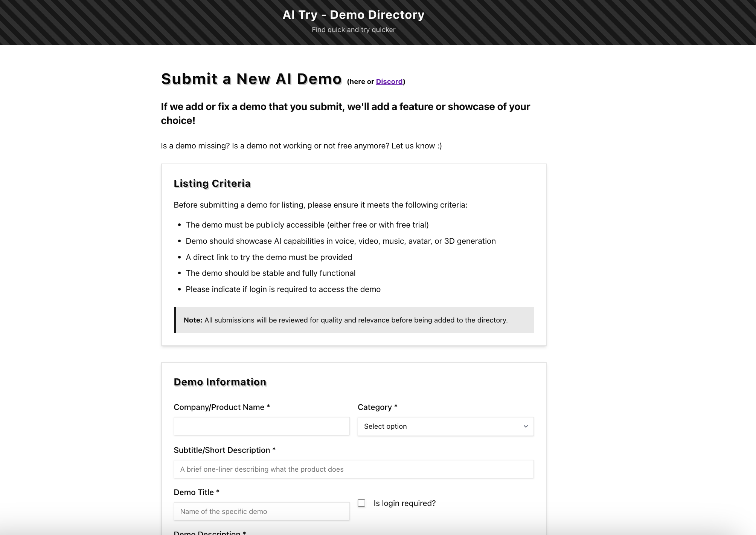Click the Subtitle/Short Description label
756x535 pixels.
(224, 450)
